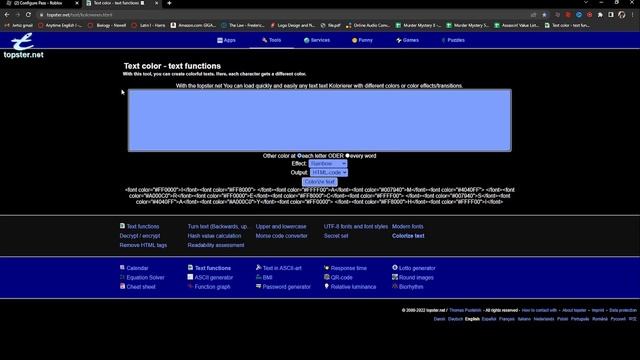Open the Turn text (Backwards, up link
Screen dimensions: 640x360
pyautogui.click(x=218, y=226)
